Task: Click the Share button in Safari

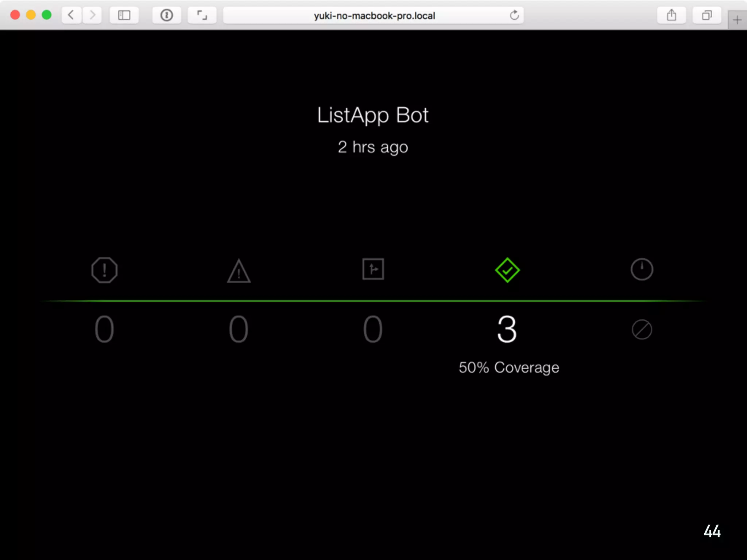Action: [x=671, y=15]
